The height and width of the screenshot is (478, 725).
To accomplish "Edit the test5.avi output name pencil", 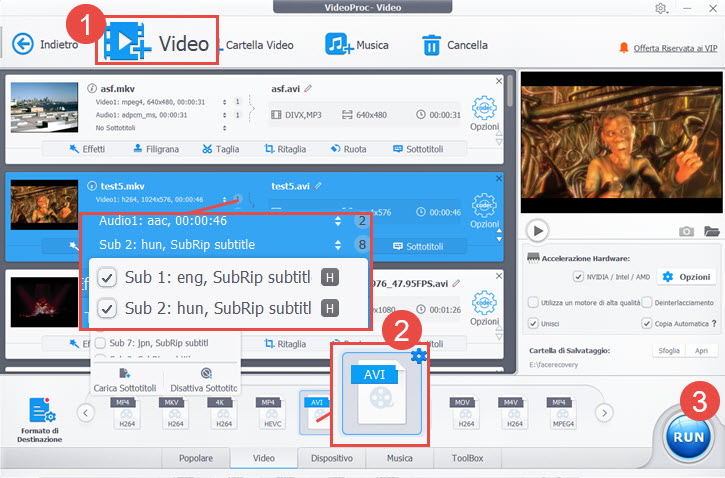I will coord(318,186).
